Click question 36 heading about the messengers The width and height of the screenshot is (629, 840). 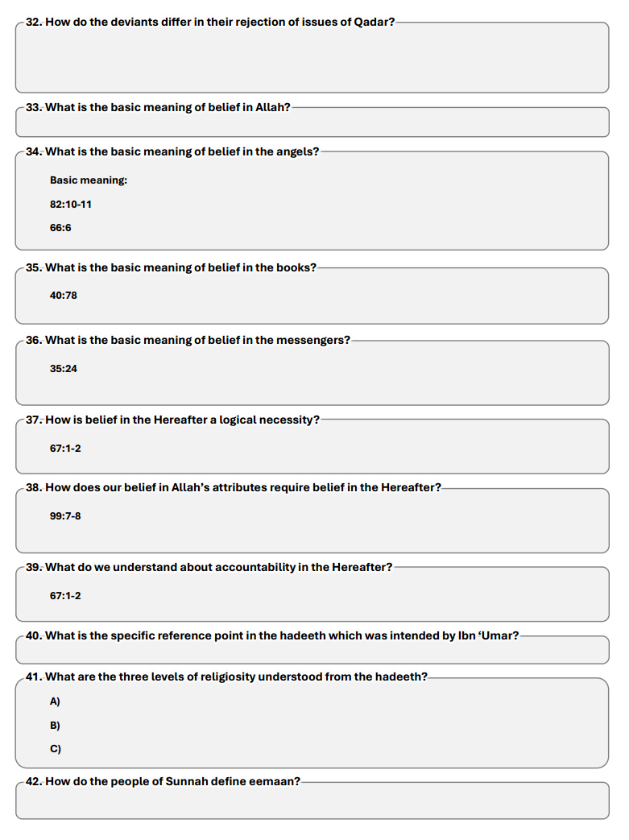188,340
